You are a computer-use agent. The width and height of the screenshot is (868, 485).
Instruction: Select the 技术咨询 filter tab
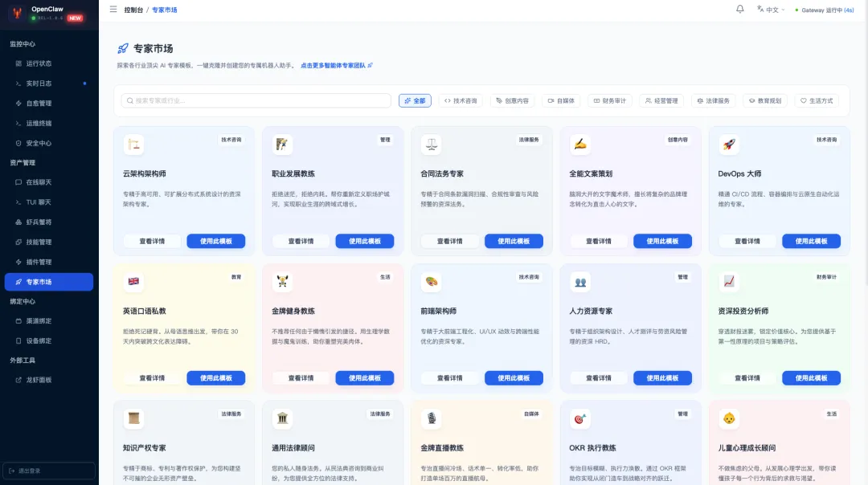tap(461, 100)
